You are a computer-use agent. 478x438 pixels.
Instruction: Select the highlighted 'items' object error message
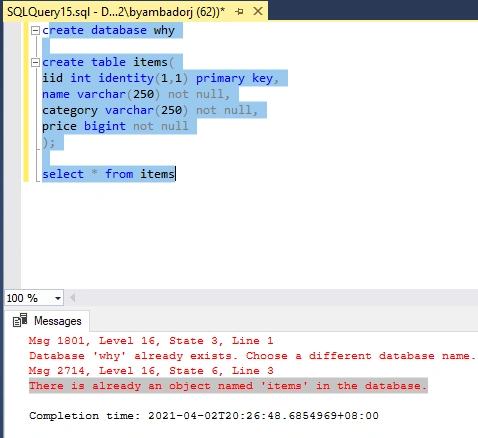(x=228, y=386)
